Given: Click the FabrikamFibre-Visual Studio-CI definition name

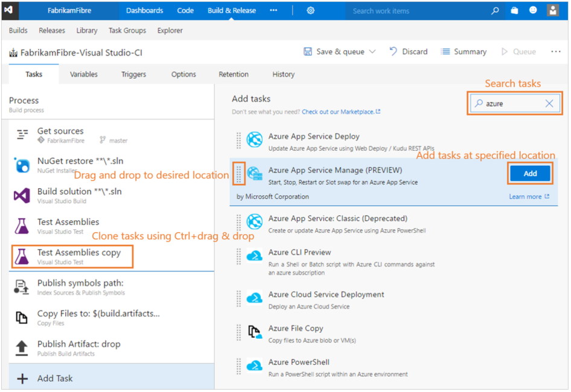Looking at the screenshot, I should tap(81, 53).
